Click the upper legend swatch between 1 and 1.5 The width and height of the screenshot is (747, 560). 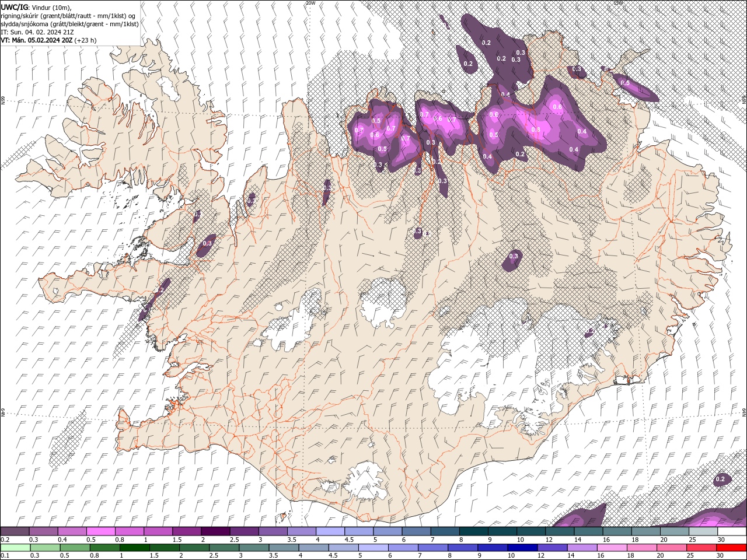tap(158, 531)
